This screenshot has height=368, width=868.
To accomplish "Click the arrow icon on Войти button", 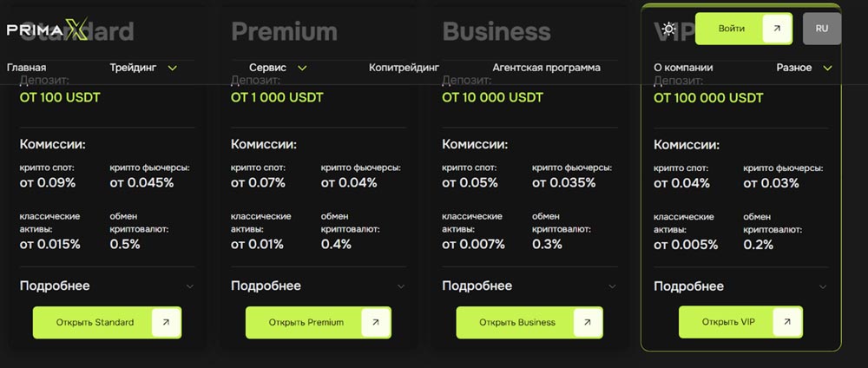I will pos(777,29).
